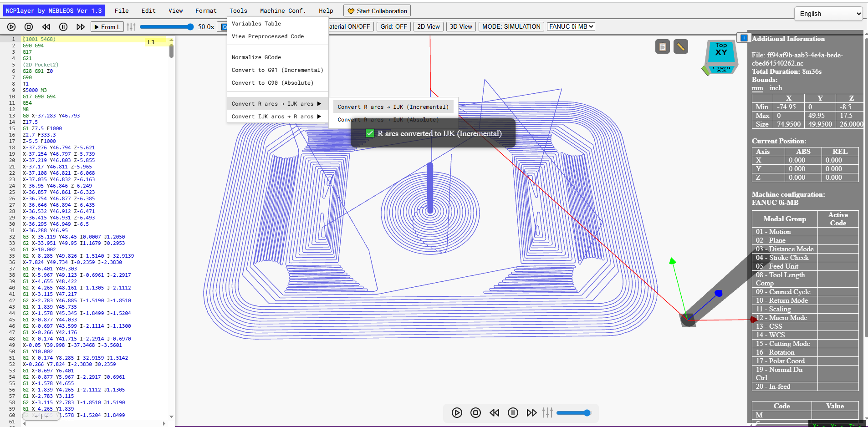
Task: Click the Top XY face of view cube
Action: coord(721,51)
